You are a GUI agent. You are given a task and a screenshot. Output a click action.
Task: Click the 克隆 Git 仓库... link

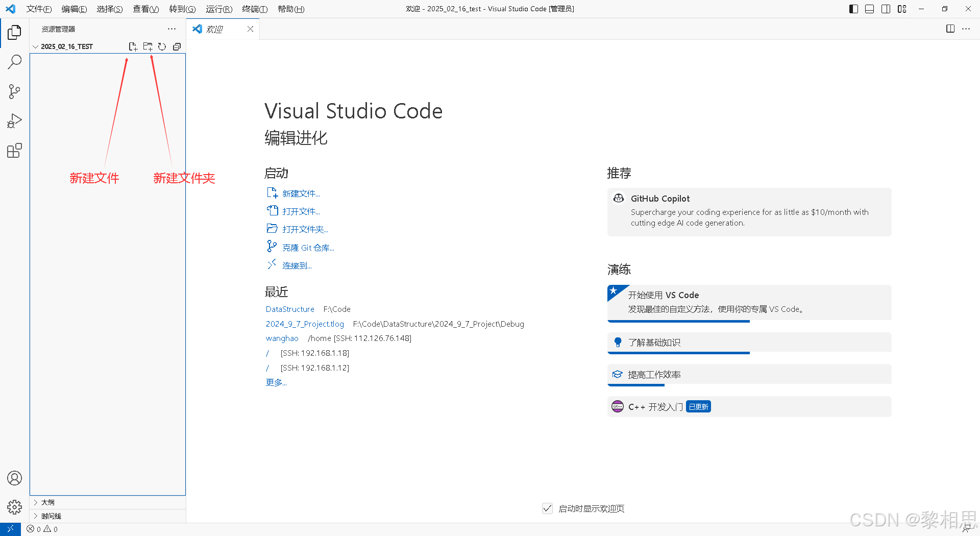coord(308,248)
